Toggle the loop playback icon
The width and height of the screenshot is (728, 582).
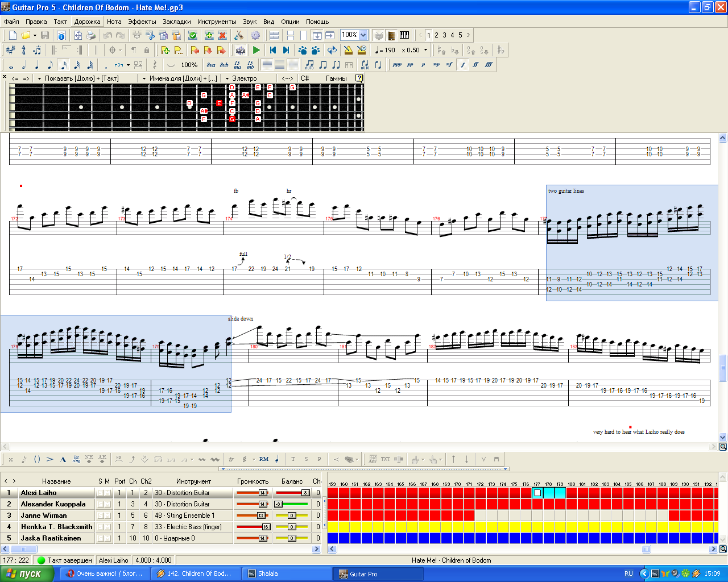point(332,50)
